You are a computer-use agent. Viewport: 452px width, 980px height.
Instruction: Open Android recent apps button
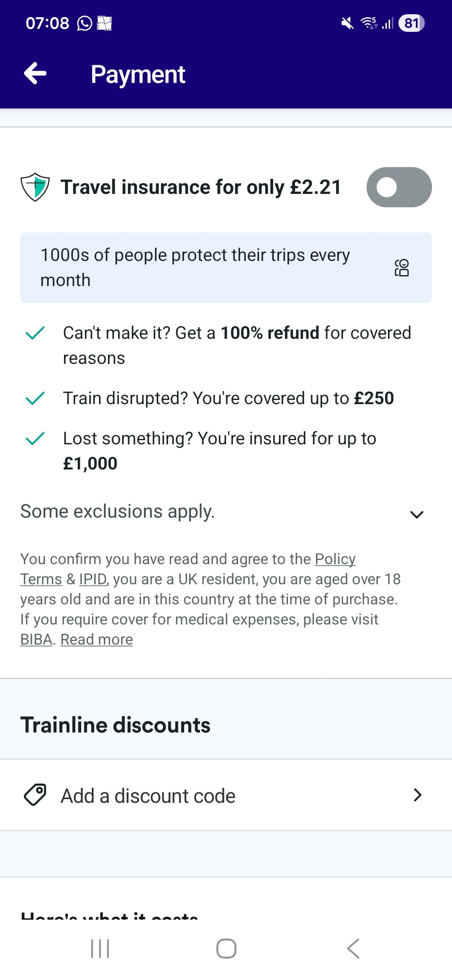(100, 949)
